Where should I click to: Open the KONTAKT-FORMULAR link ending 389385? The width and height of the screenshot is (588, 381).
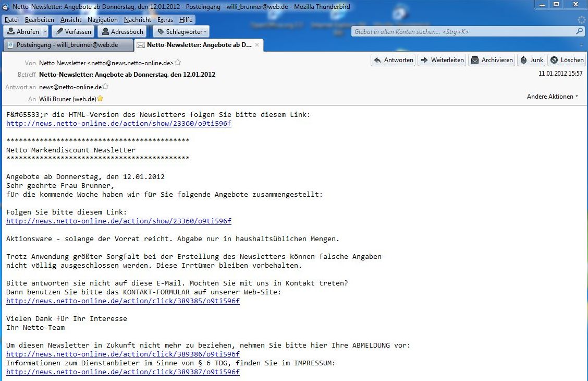pos(123,301)
